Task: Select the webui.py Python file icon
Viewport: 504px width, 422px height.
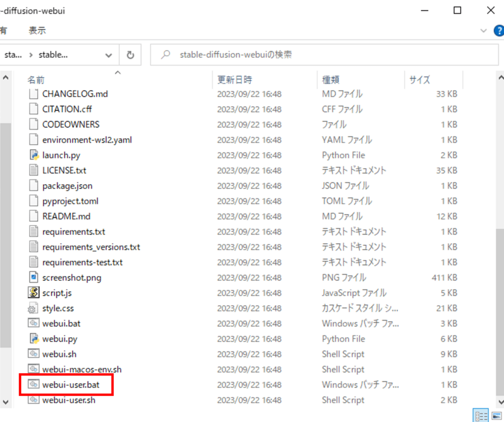Action: point(33,339)
